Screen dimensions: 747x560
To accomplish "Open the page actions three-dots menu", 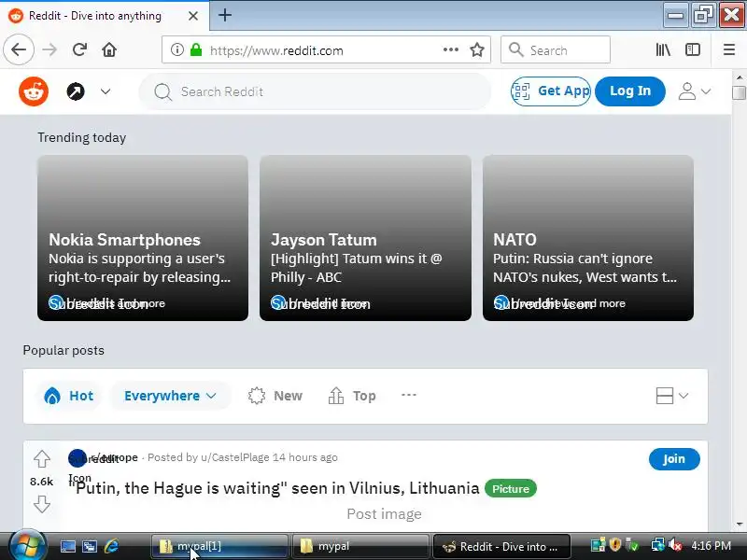I will pyautogui.click(x=450, y=49).
